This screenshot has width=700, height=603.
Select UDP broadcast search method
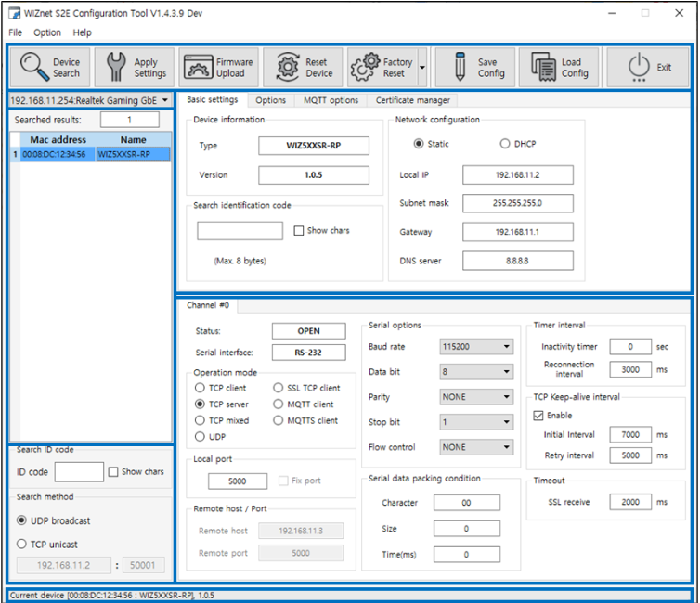54,520
